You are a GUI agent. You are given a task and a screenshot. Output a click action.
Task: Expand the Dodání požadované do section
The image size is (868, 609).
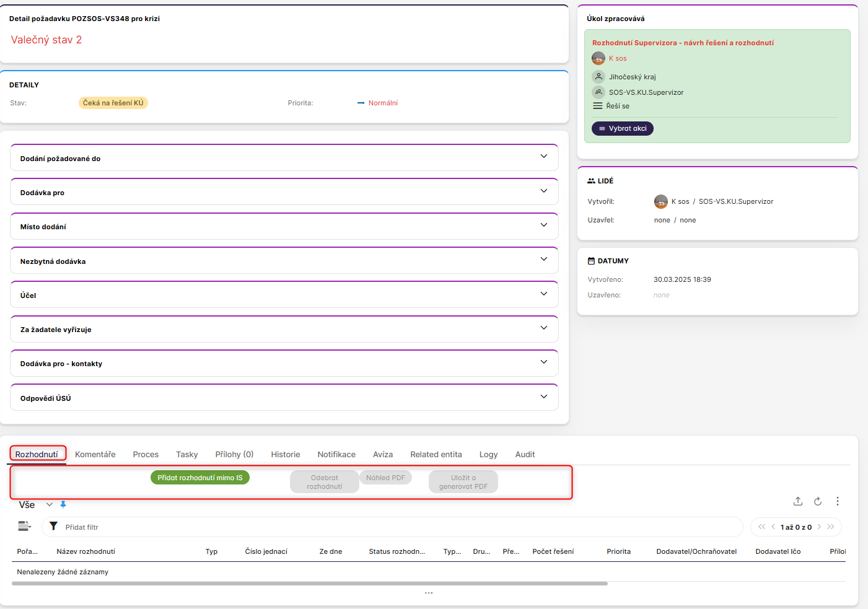pyautogui.click(x=543, y=157)
